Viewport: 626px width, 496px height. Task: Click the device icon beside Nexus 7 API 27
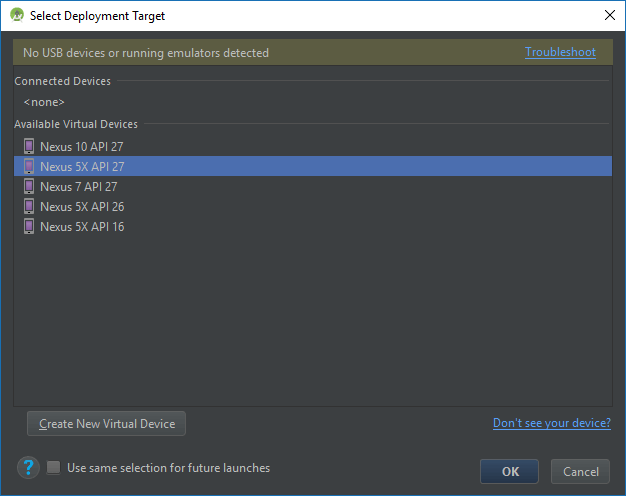click(29, 187)
